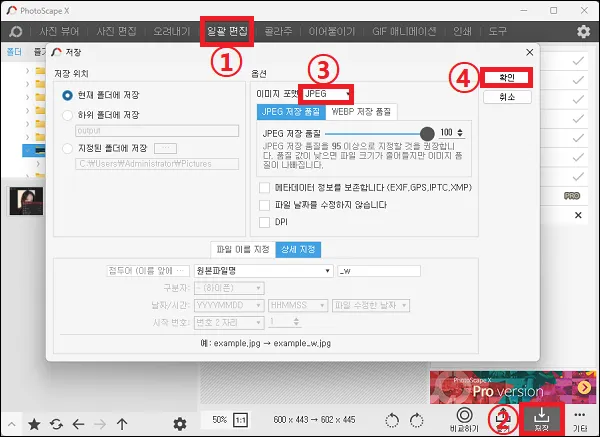
Task: Switch to 파일 이름 지정 tab
Action: pyautogui.click(x=243, y=249)
